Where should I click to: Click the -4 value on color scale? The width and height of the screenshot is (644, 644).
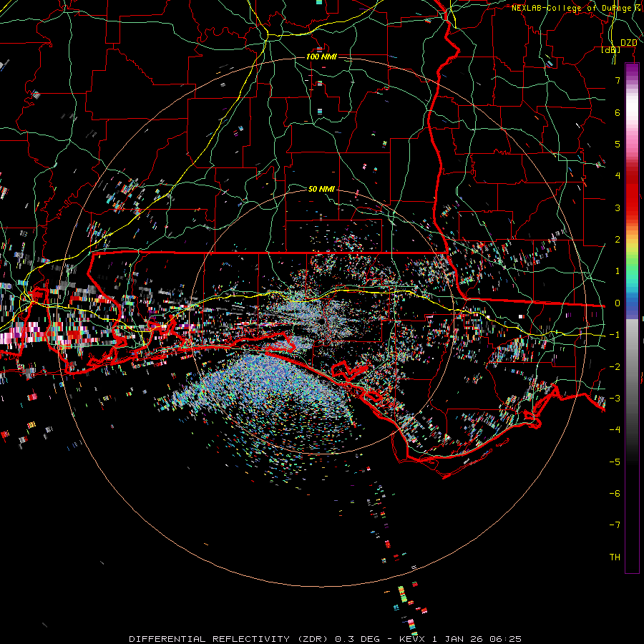(615, 430)
